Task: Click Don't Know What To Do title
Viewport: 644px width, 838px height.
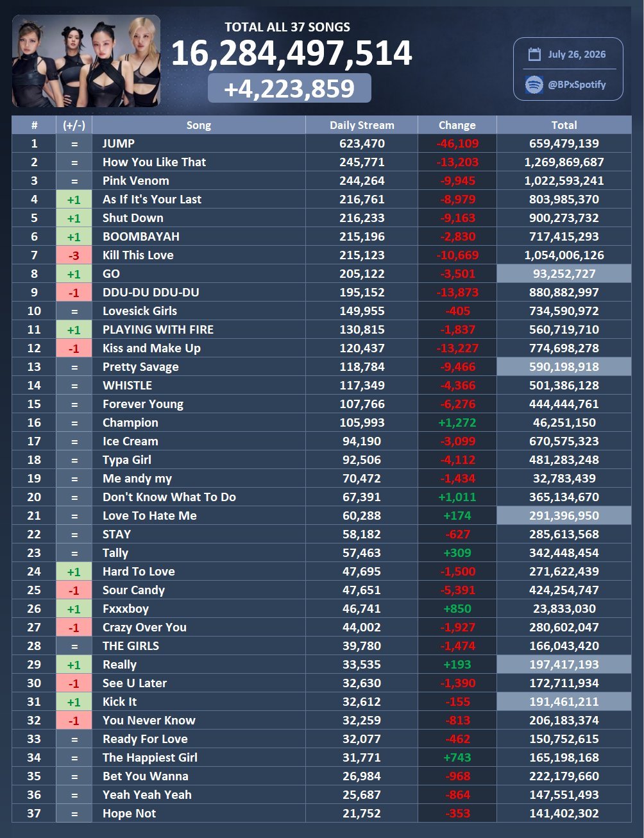Action: pos(169,497)
